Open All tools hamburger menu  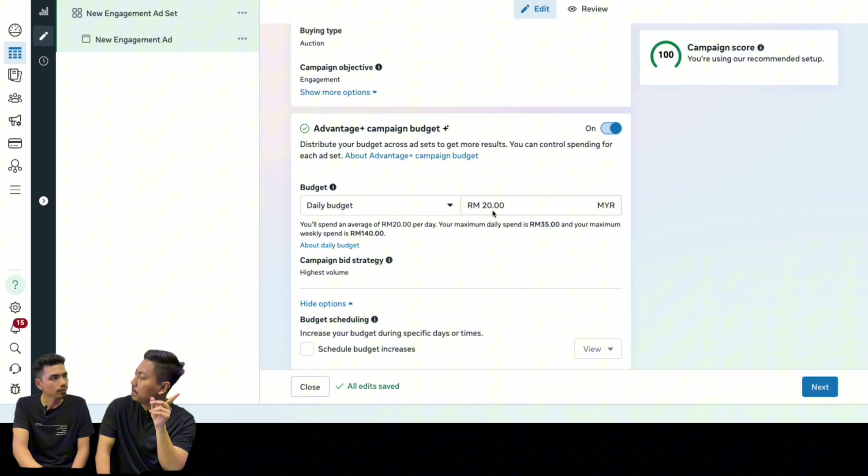[15, 190]
